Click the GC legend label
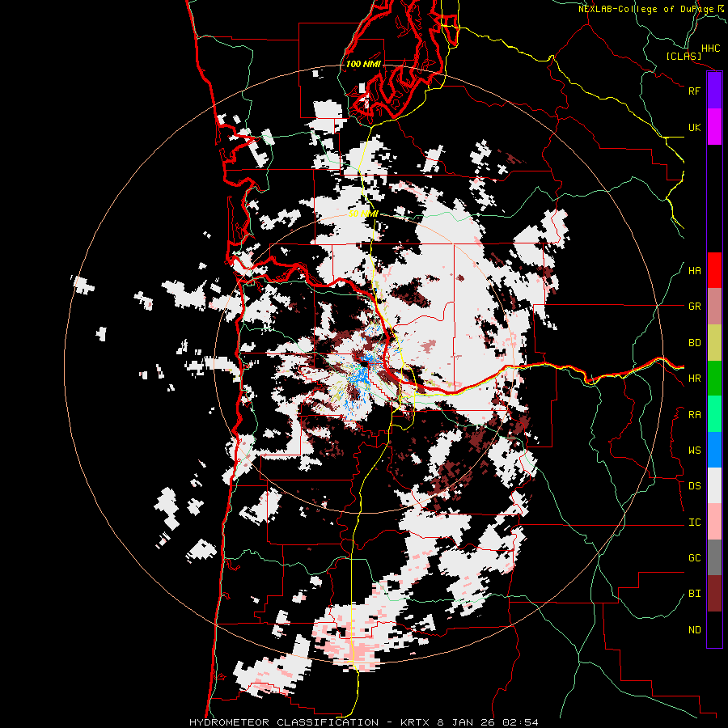 coord(694,558)
